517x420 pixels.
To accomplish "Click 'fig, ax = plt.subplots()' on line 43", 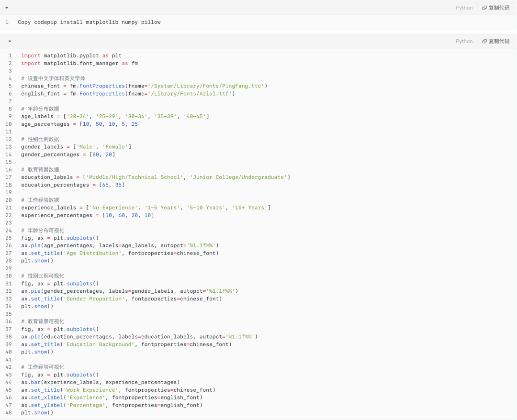I will tap(60, 375).
